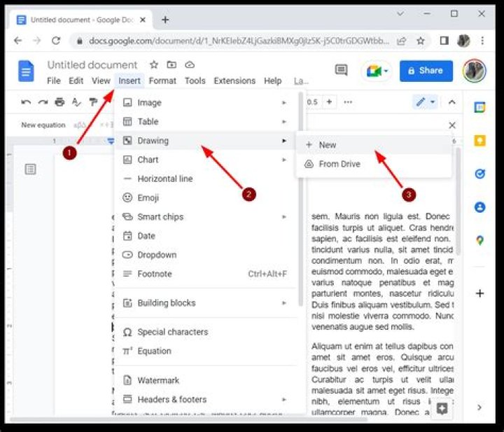
Task: Open the Tools menu
Action: [195, 81]
